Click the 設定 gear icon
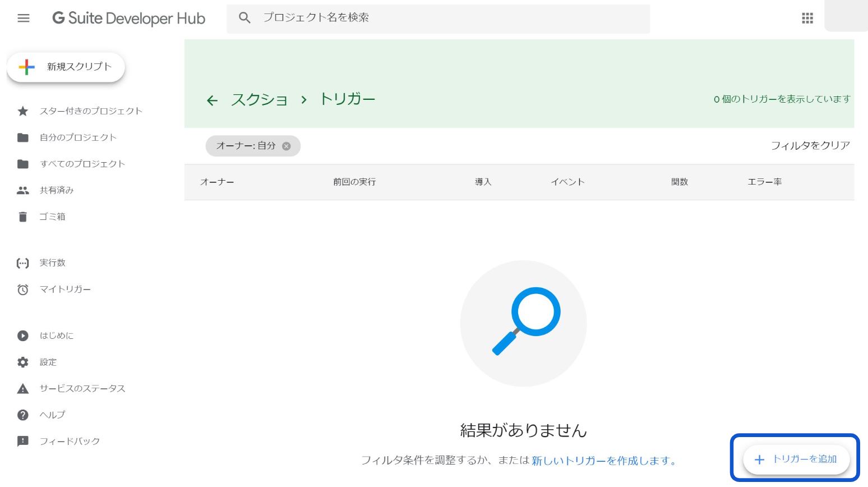This screenshot has width=868, height=487. coord(23,362)
